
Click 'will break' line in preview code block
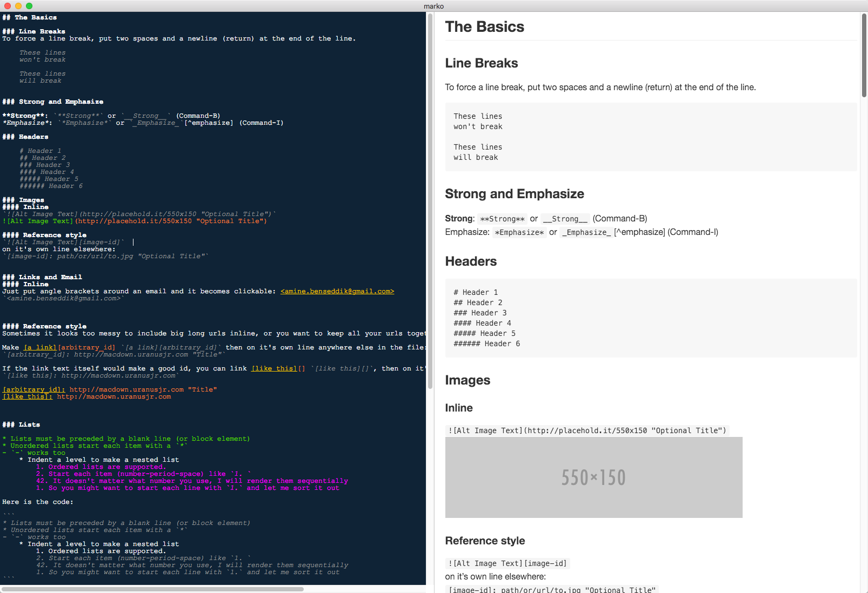pyautogui.click(x=476, y=158)
